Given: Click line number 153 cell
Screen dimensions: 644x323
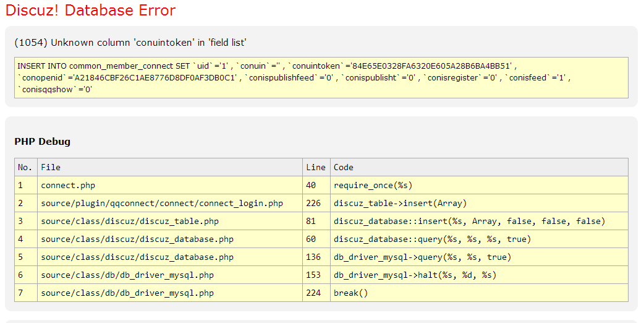Looking at the screenshot, I should 313,275.
